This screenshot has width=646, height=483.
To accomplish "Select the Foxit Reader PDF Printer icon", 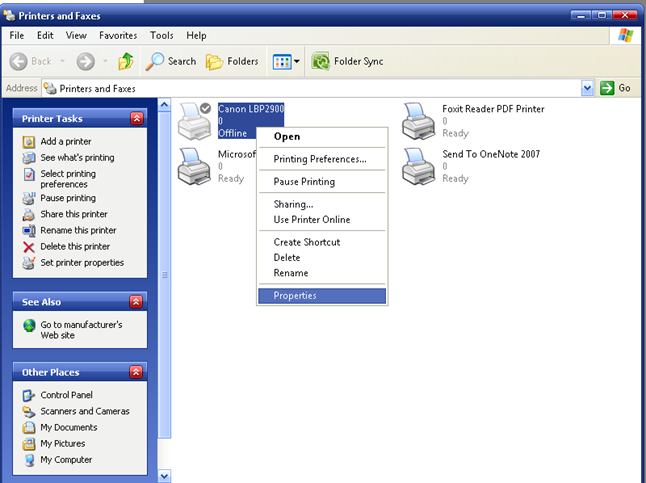I will [x=419, y=121].
